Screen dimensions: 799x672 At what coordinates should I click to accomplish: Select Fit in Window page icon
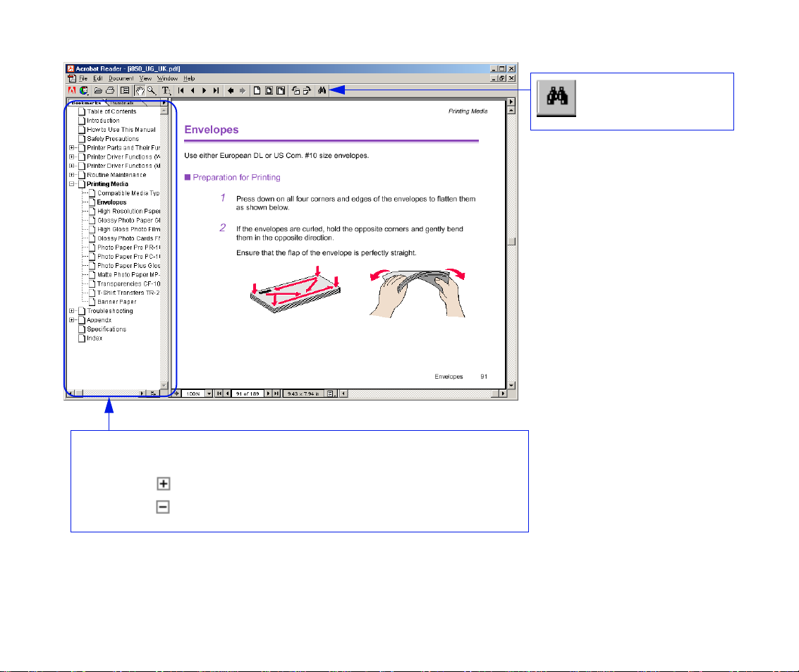(269, 91)
